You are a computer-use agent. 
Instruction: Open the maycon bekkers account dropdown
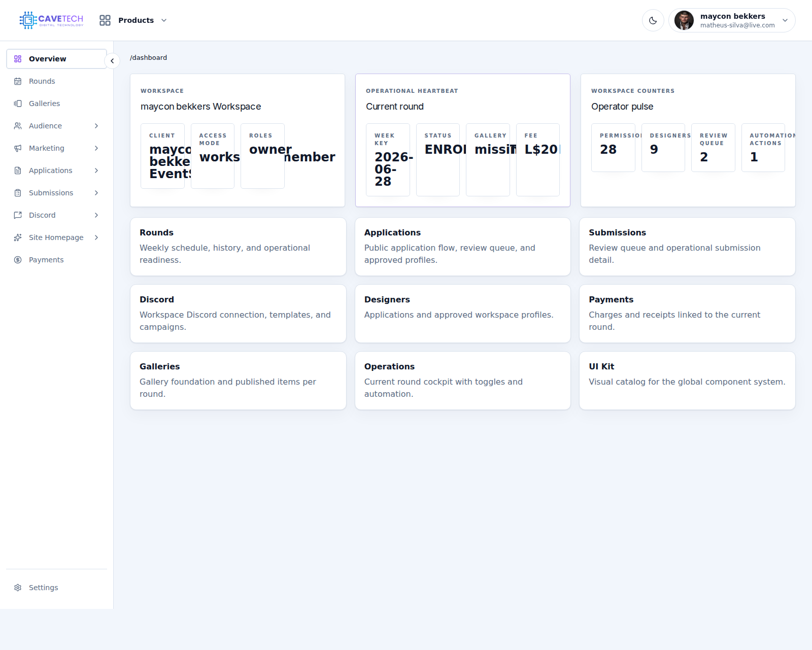pyautogui.click(x=732, y=20)
